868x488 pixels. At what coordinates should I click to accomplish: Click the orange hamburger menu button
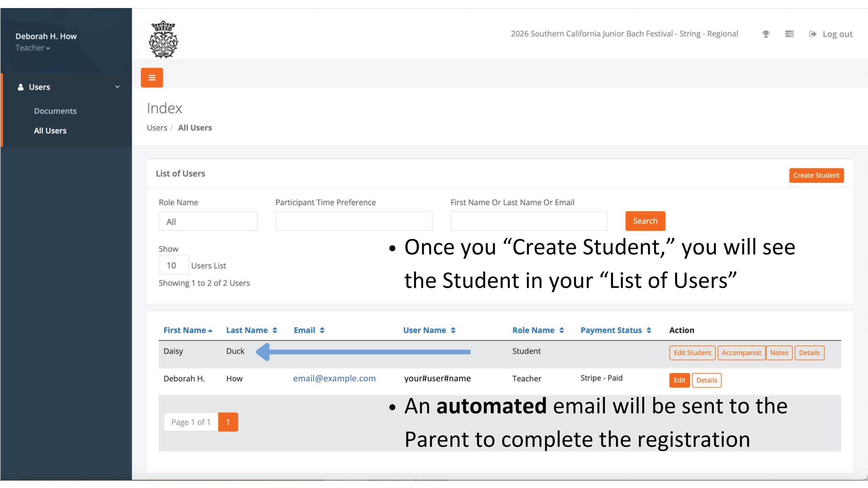click(152, 78)
